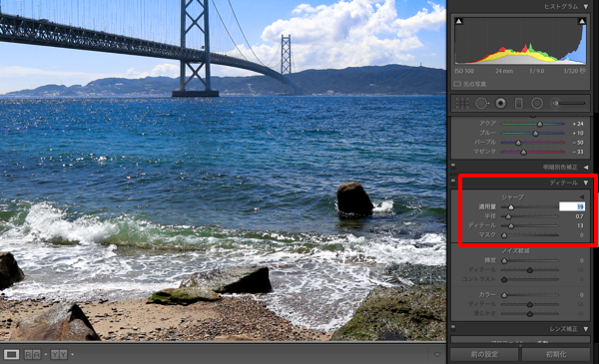Collapse the ディテール panel
The height and width of the screenshot is (364, 599).
coord(586,182)
